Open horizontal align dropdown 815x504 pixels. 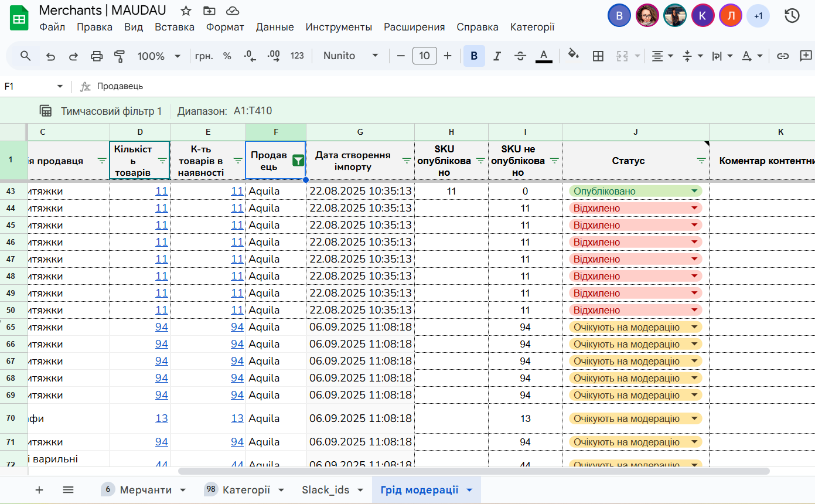click(663, 56)
